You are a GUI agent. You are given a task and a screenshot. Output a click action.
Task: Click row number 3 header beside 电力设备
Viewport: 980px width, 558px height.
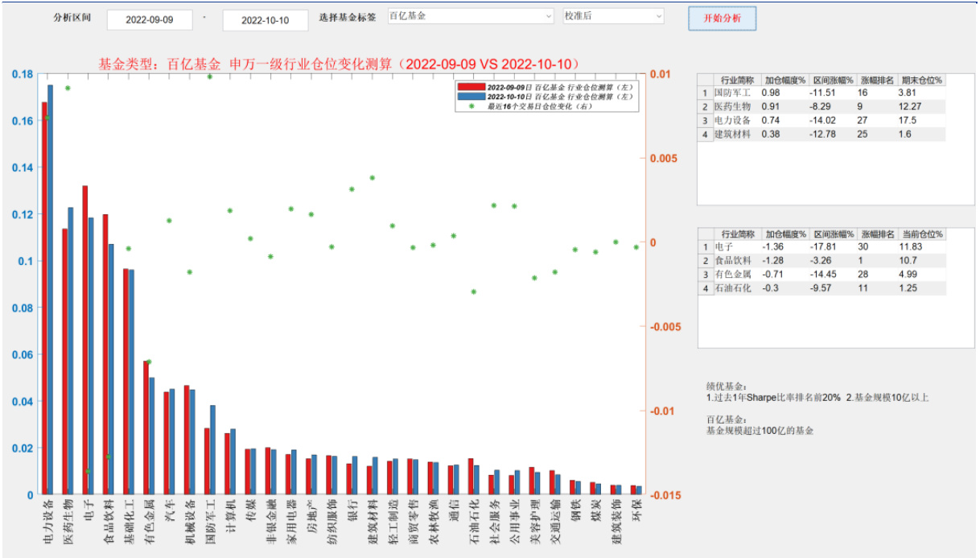(705, 120)
